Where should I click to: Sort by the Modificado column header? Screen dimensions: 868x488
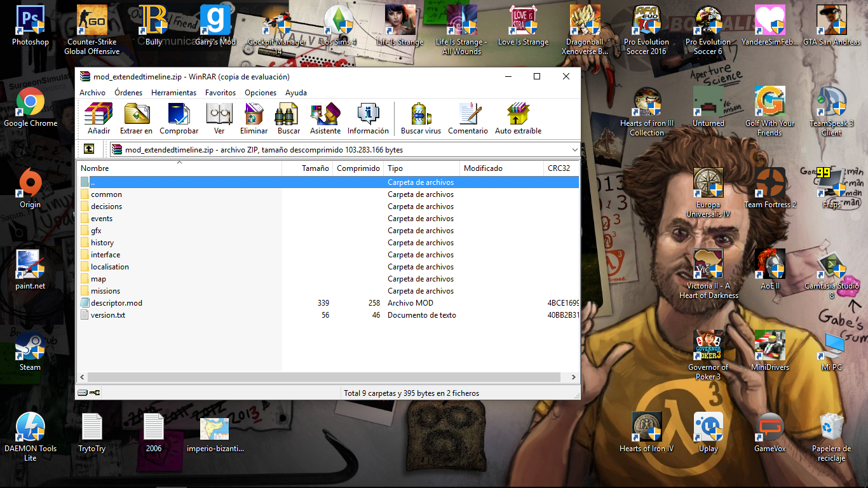[x=502, y=168]
